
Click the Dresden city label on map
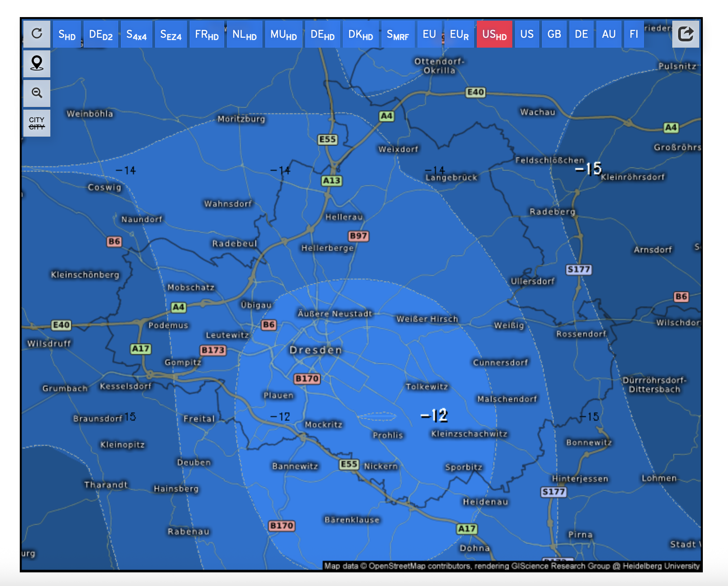click(x=315, y=350)
